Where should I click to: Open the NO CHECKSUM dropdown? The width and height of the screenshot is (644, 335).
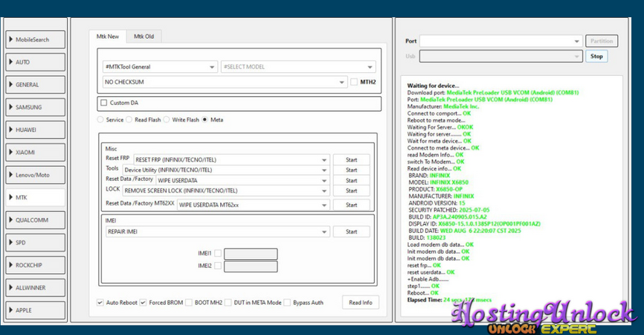point(223,82)
